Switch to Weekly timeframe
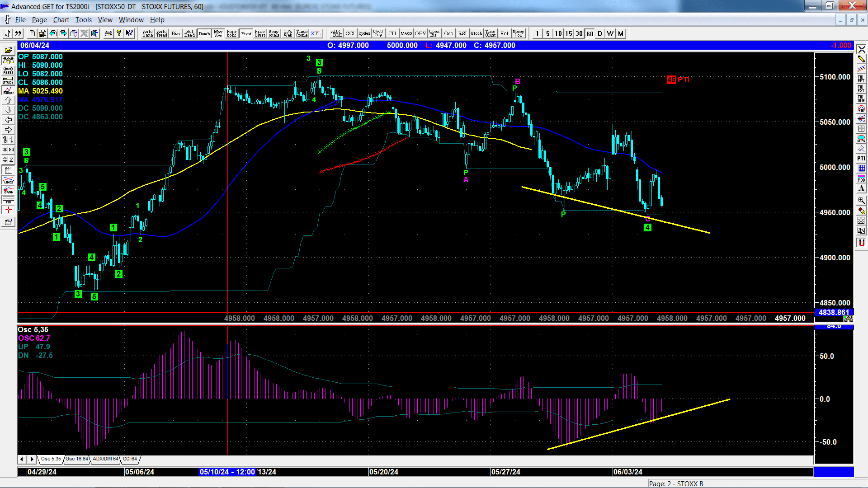Screen dimensions: 868x488 click(x=610, y=33)
